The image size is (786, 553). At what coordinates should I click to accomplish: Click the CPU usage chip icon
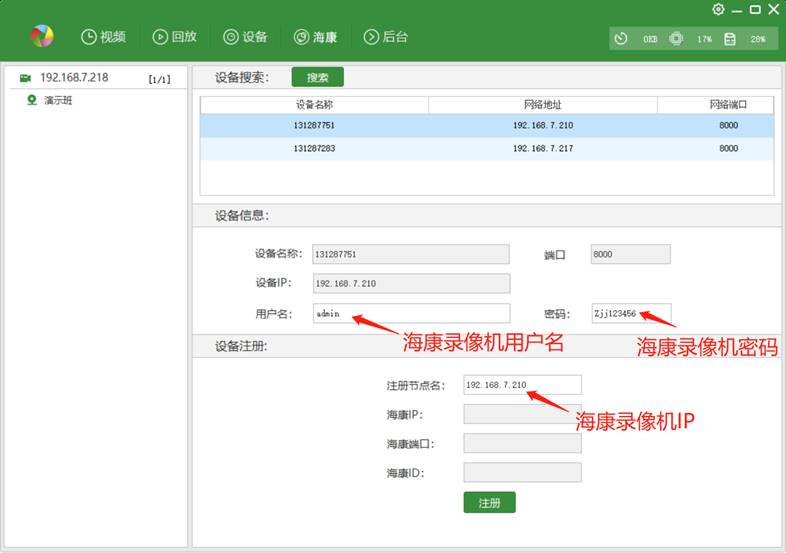pos(676,39)
